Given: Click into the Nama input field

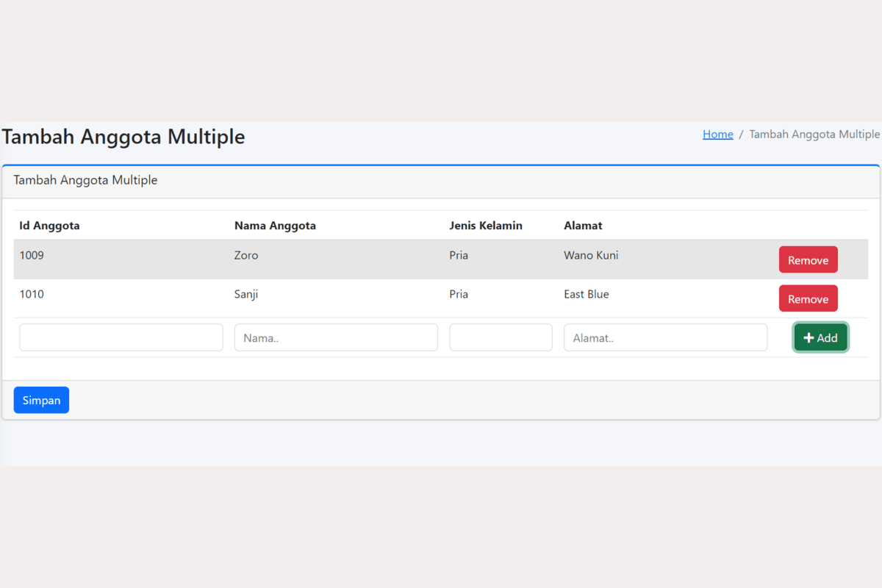Looking at the screenshot, I should [336, 338].
